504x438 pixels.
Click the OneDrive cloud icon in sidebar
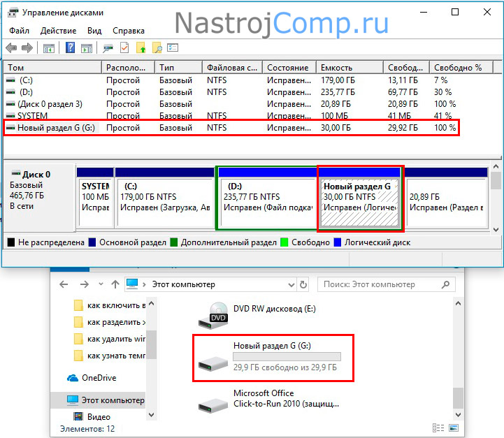point(73,378)
